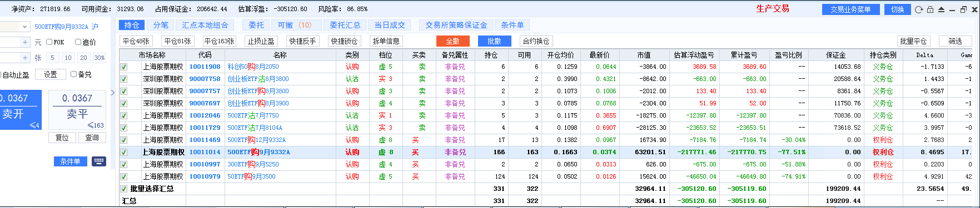Click the eject triangle icon in title bar

pyautogui.click(x=941, y=9)
